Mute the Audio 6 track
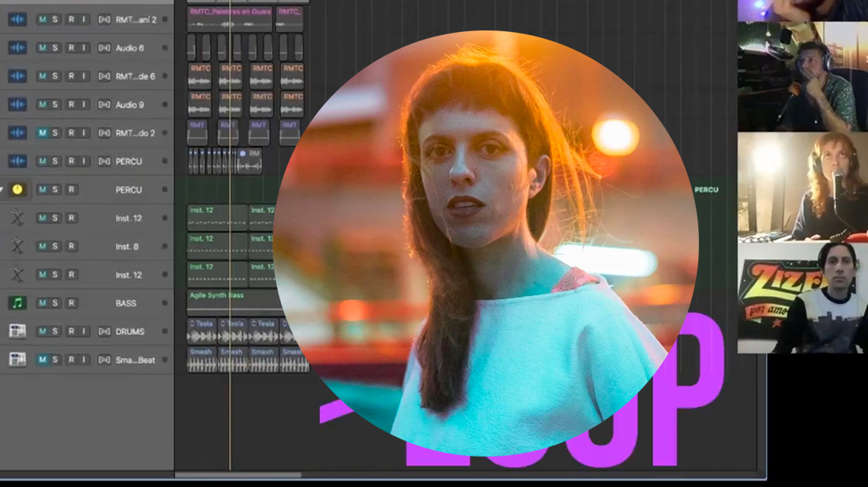The width and height of the screenshot is (868, 487). coord(42,48)
